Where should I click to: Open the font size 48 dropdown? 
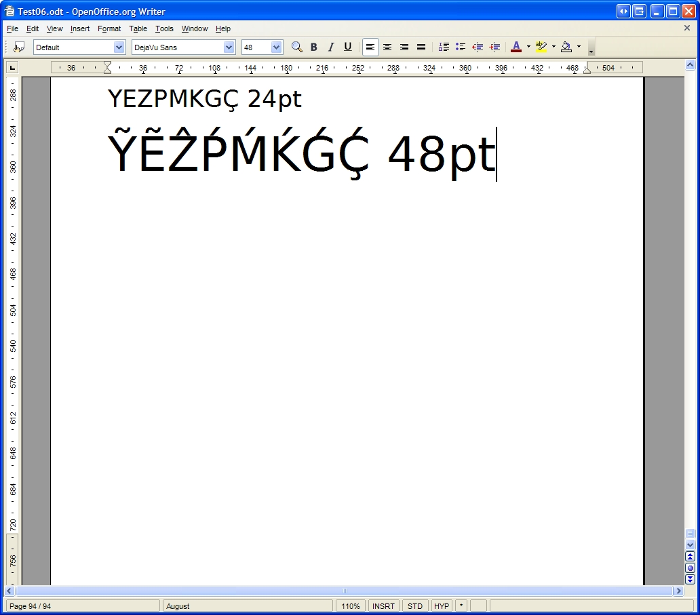coord(276,47)
